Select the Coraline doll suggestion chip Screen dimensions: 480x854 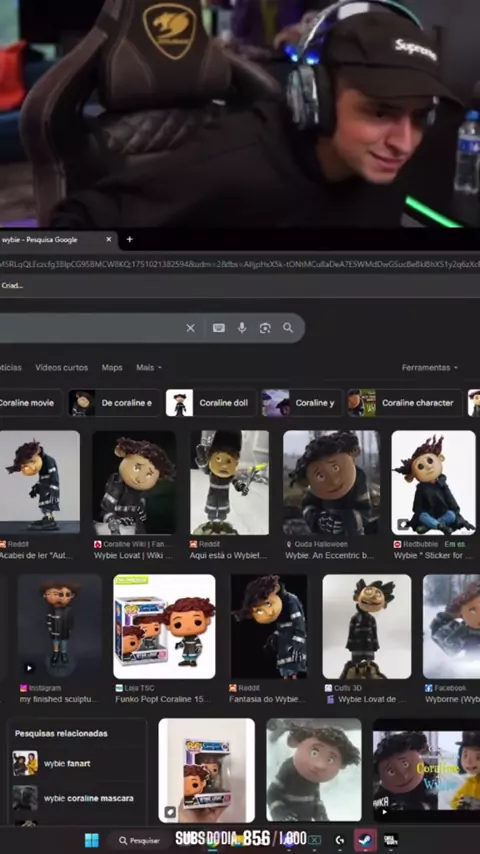210,403
